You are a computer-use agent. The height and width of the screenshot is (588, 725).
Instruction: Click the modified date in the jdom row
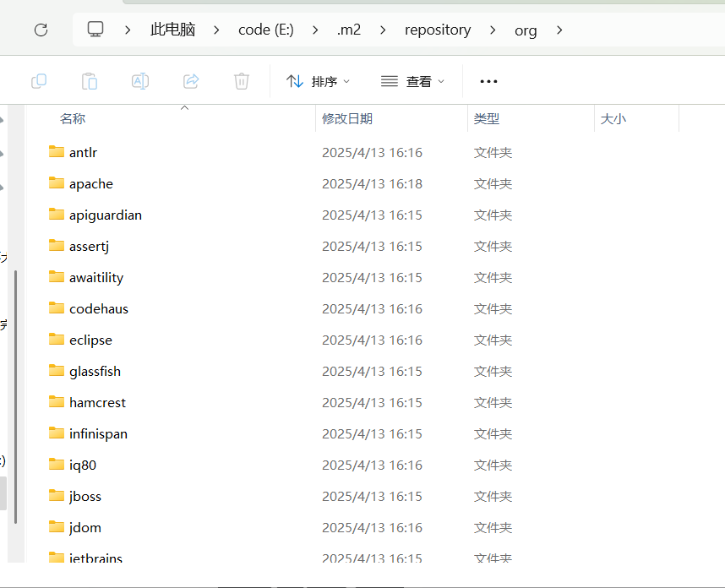[x=372, y=527]
